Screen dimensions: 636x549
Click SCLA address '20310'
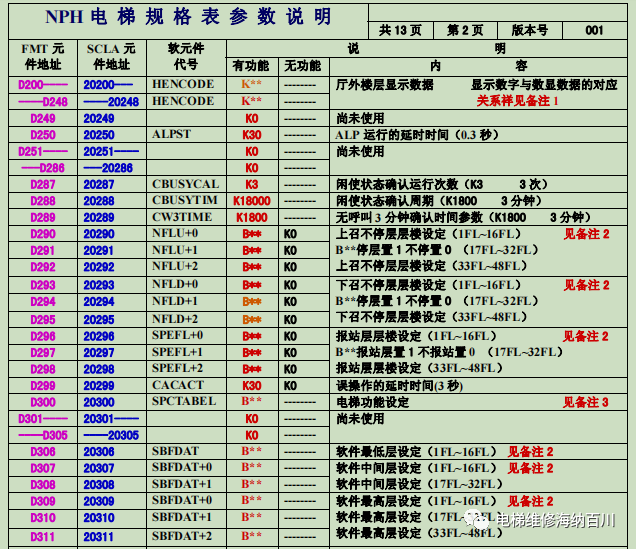tap(99, 518)
